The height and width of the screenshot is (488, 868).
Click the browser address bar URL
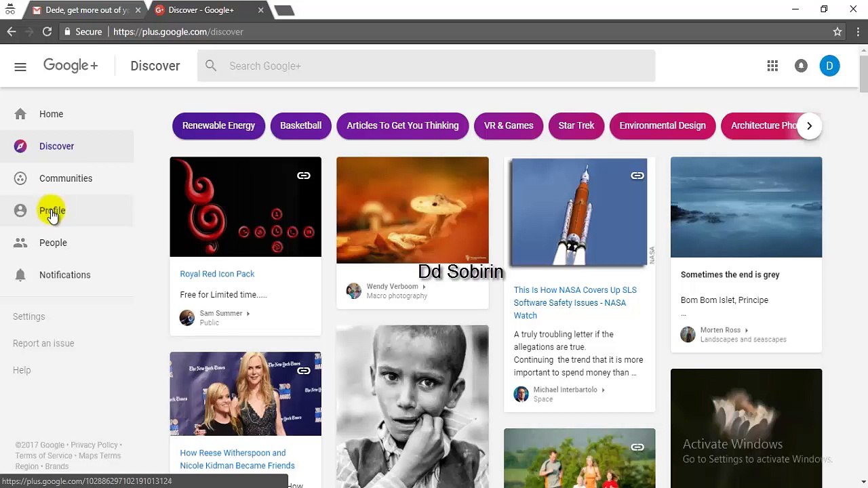[x=178, y=32]
